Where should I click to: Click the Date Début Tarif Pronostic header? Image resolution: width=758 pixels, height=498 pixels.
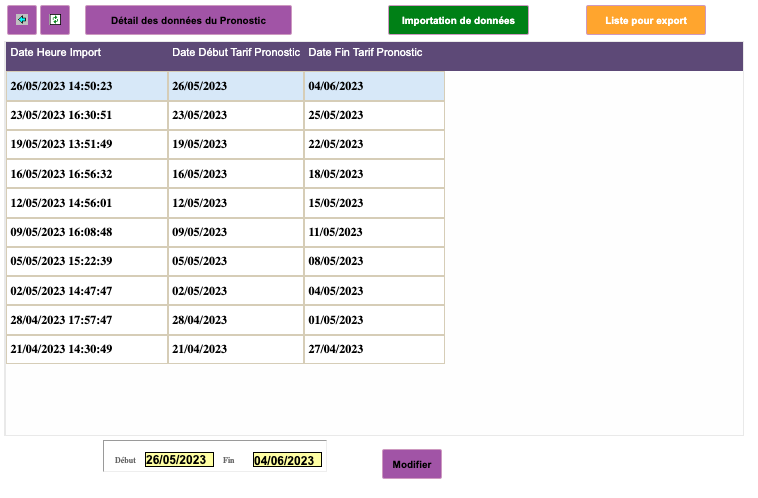point(236,52)
